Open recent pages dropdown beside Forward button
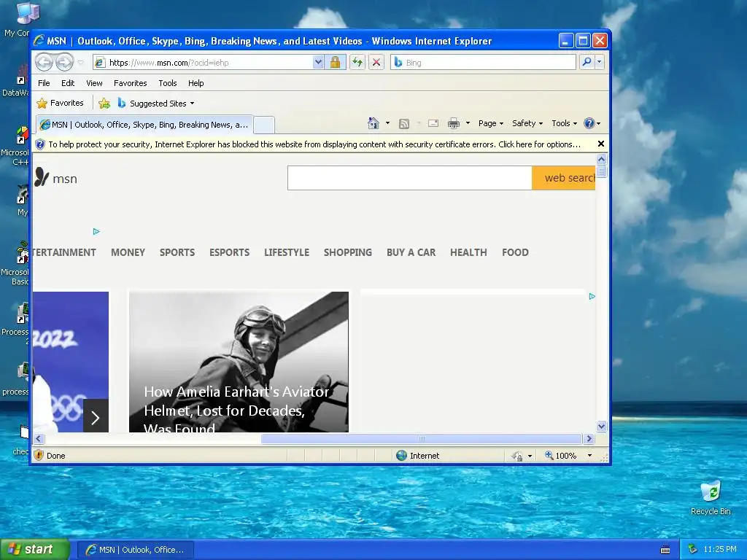The width and height of the screenshot is (747, 560). [80, 63]
